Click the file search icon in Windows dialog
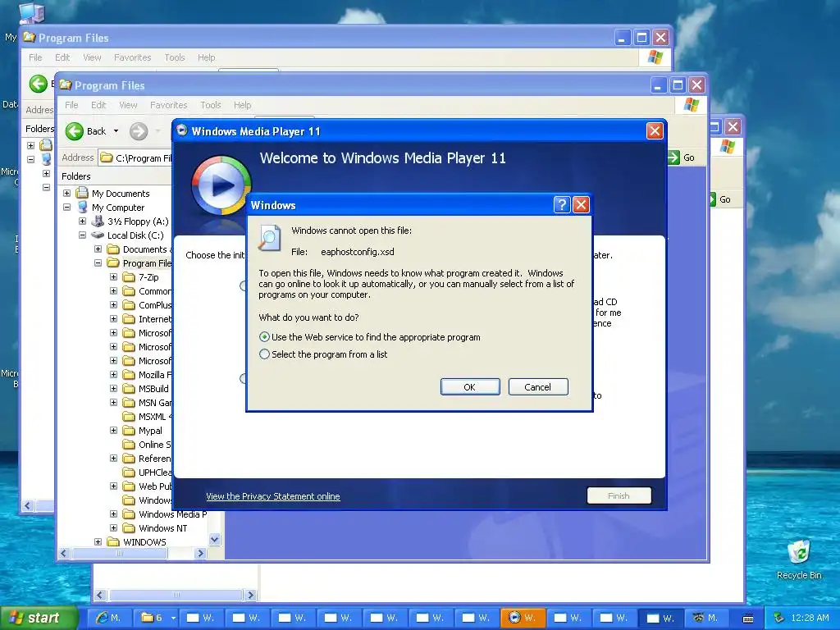The image size is (840, 630). point(269,238)
